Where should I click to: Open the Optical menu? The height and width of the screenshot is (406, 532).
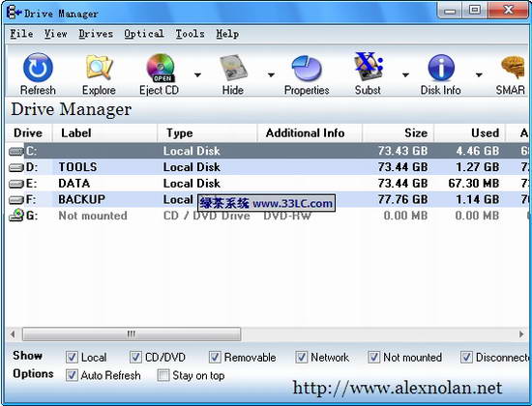coord(143,34)
